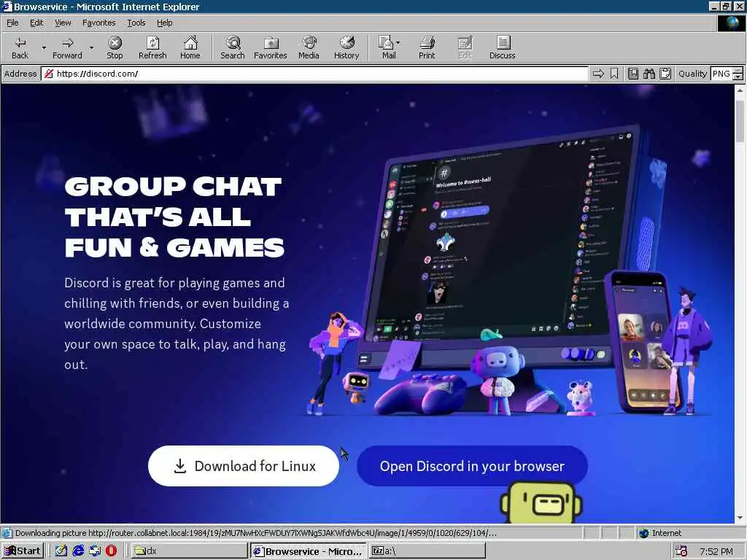Screen dimensions: 747x560
Task: Refresh the current page
Action: pos(152,47)
